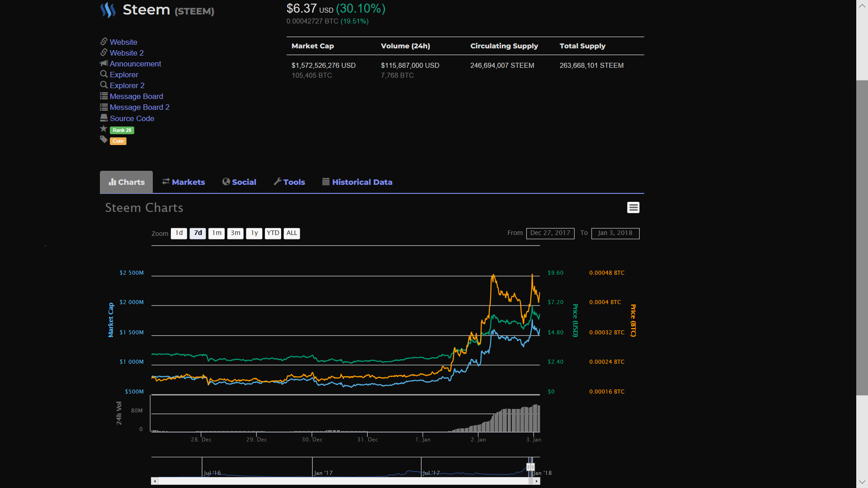Select the ALL zoom range
Image resolution: width=868 pixels, height=488 pixels.
point(292,233)
